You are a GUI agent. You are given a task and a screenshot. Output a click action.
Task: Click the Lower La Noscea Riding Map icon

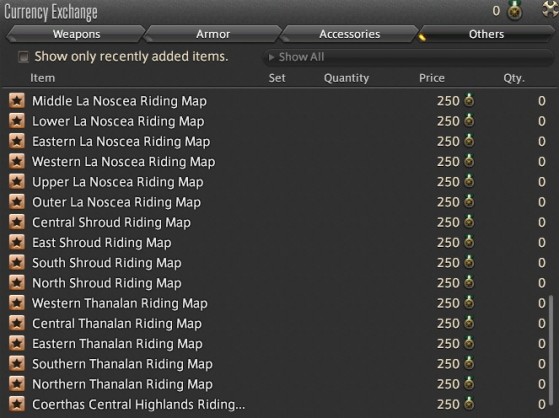tap(17, 121)
